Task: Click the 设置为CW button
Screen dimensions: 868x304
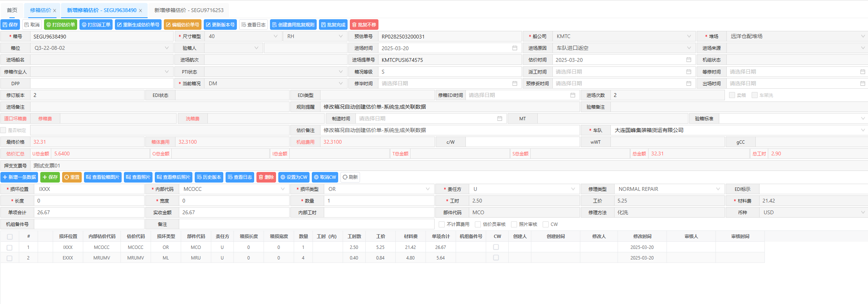Action: (x=294, y=177)
